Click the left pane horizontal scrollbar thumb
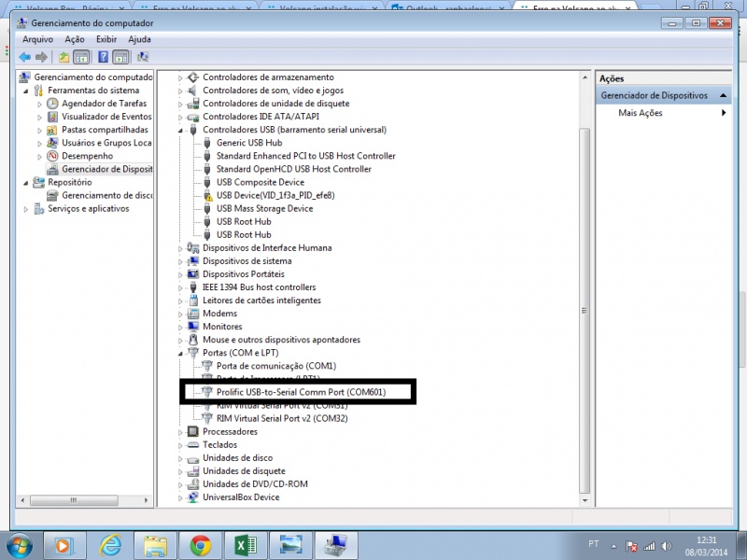 tap(74, 500)
